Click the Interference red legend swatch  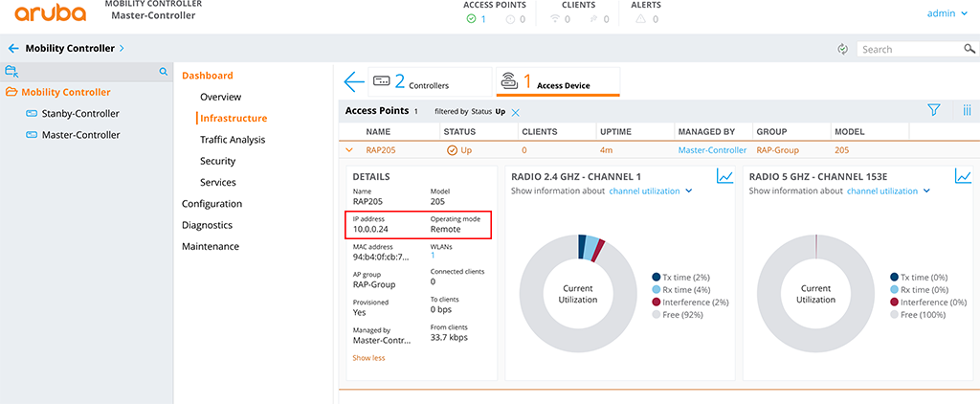click(656, 302)
